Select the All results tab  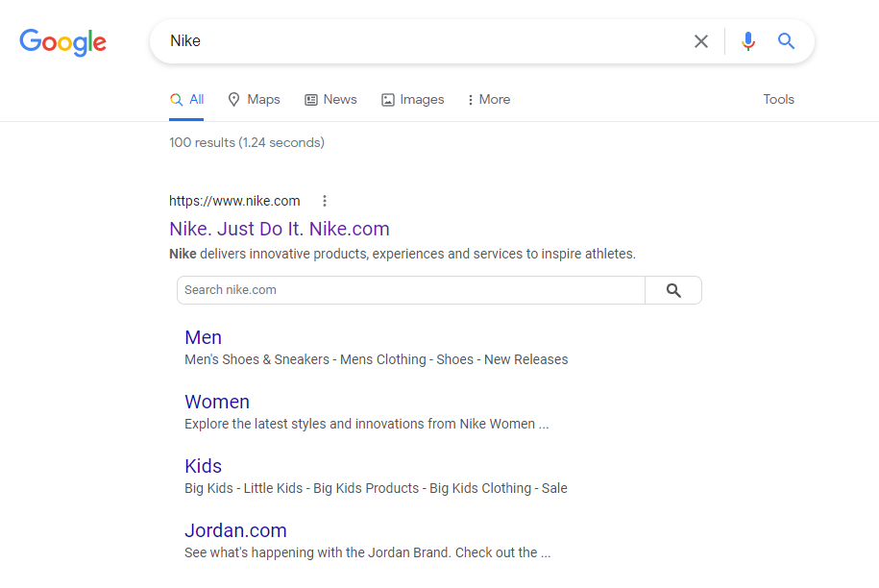[x=186, y=99]
